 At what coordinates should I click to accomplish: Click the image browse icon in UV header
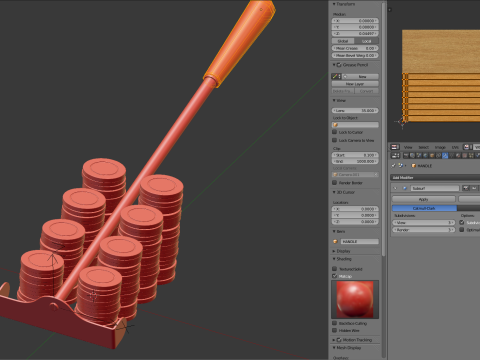[467, 147]
